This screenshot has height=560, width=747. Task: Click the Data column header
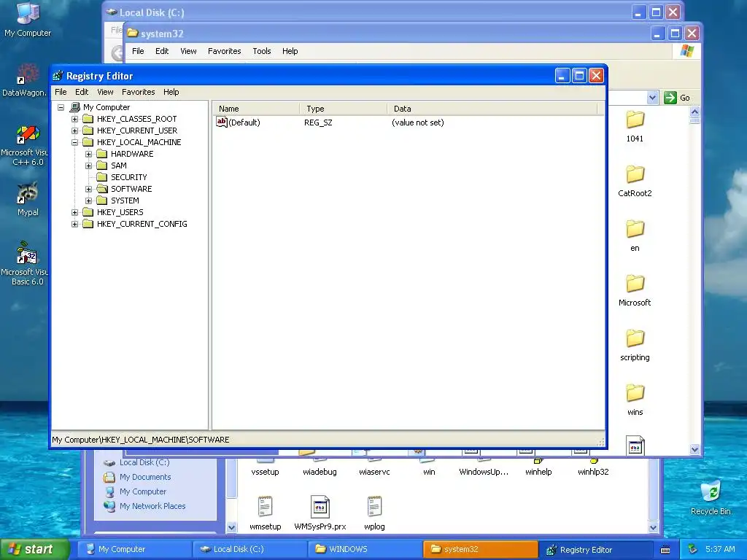[492, 109]
